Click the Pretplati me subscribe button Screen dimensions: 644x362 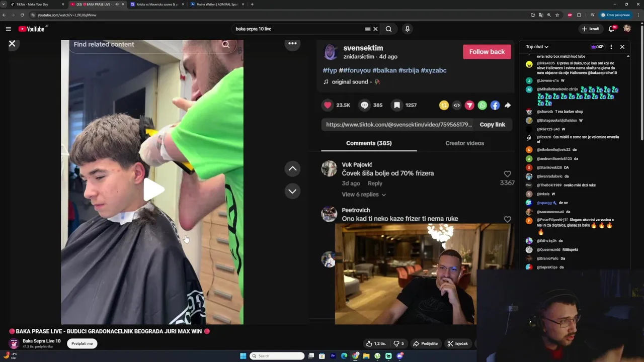[82, 343]
